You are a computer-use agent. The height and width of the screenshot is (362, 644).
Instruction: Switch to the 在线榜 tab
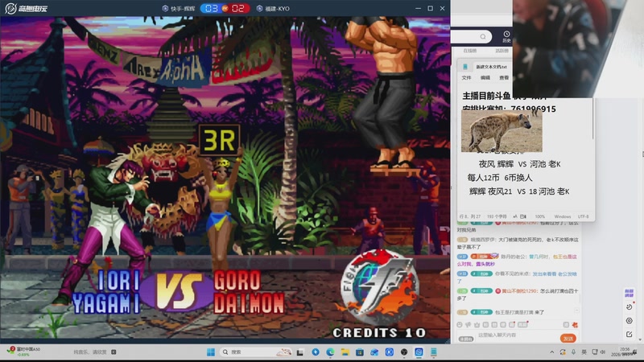point(470,51)
